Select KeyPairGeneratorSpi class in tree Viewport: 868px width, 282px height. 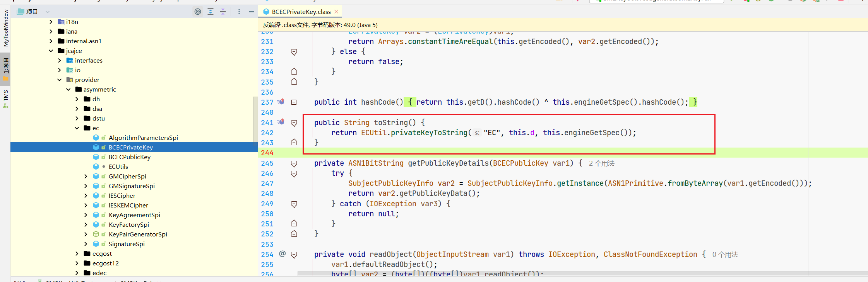click(138, 234)
